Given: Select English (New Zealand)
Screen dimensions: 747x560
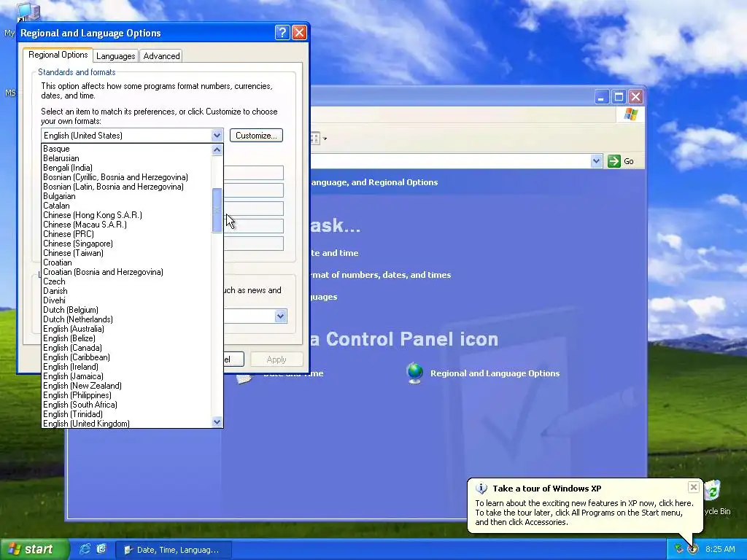Looking at the screenshot, I should point(126,386).
